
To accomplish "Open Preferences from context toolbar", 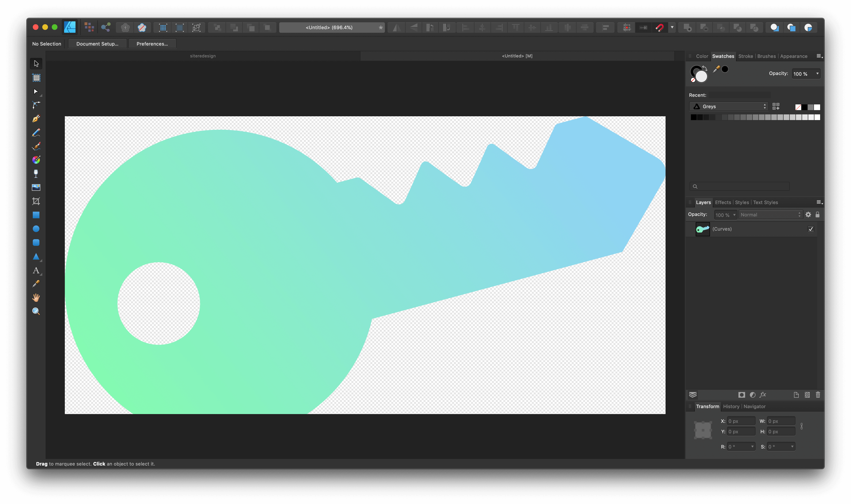I will [152, 44].
